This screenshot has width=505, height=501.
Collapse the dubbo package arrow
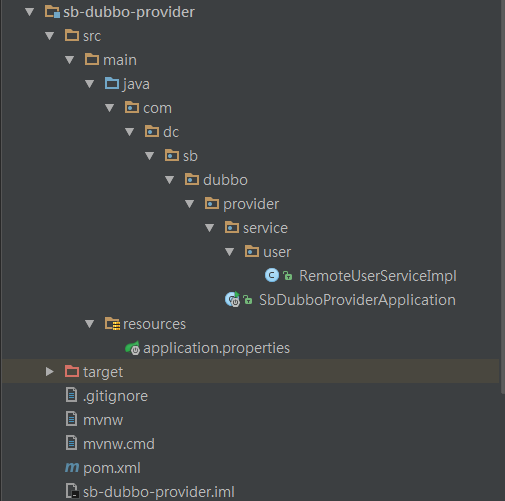pos(170,180)
